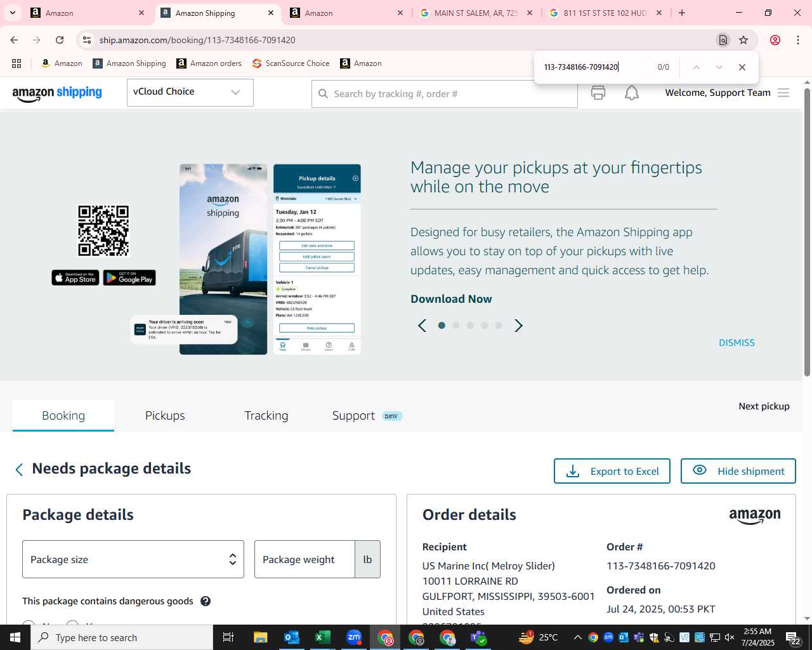Click the browser Back arrow
Screen dimensions: 812x650
[14, 40]
